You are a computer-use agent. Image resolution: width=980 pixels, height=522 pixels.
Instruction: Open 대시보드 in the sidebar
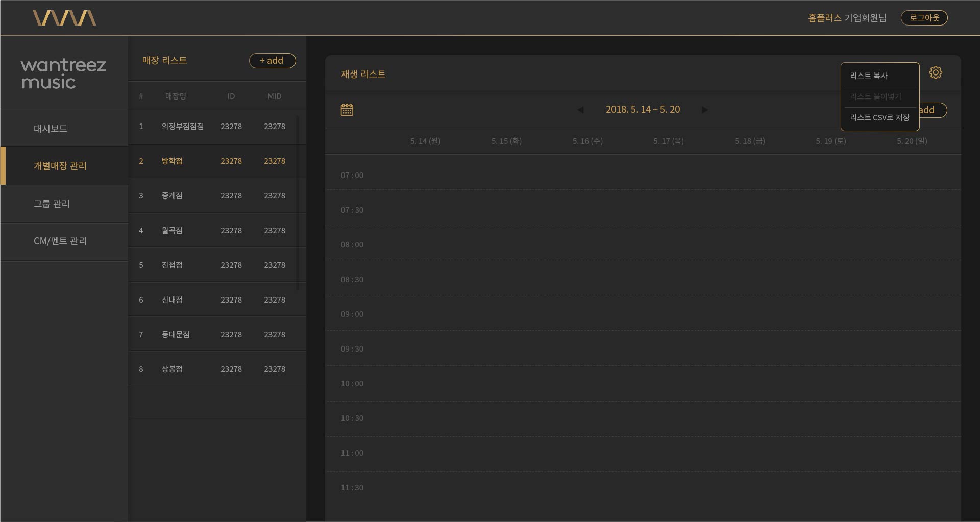point(51,129)
